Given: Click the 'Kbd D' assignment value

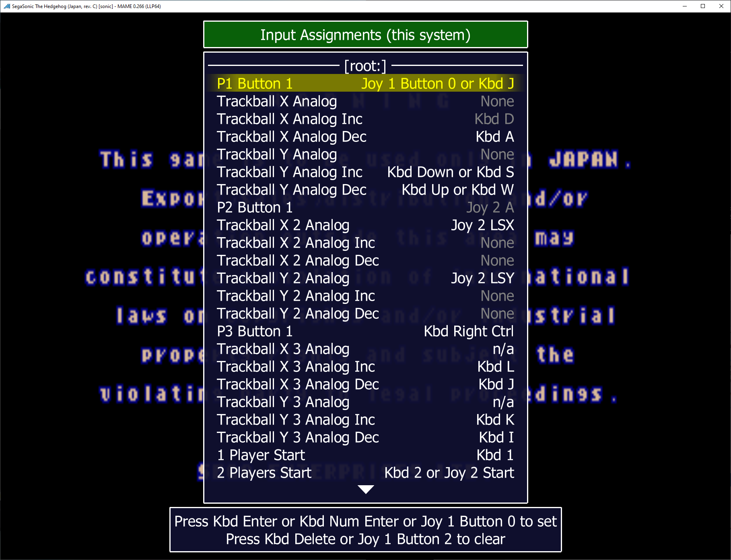Looking at the screenshot, I should click(494, 119).
